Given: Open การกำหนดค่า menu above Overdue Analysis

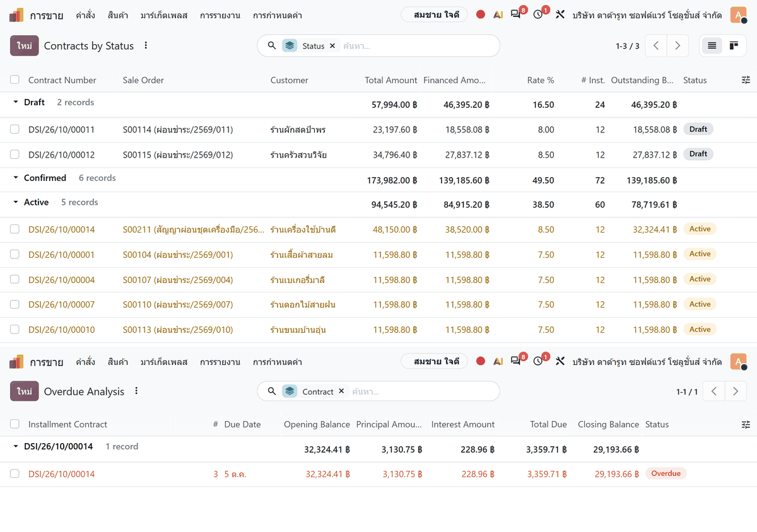Looking at the screenshot, I should click(x=278, y=362).
